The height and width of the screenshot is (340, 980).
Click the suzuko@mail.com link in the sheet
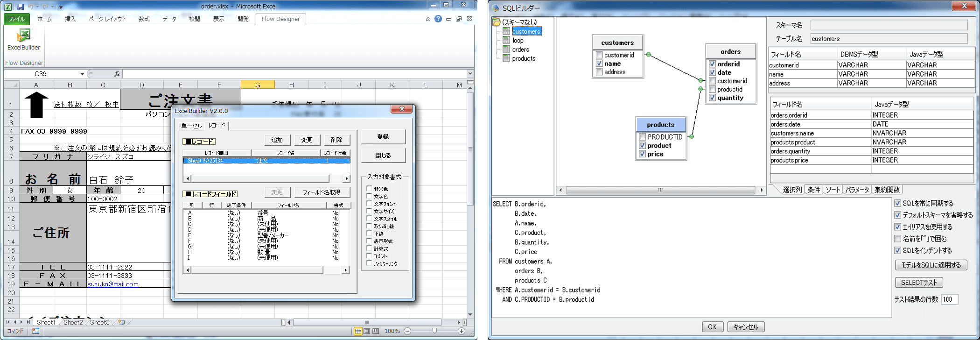[113, 284]
